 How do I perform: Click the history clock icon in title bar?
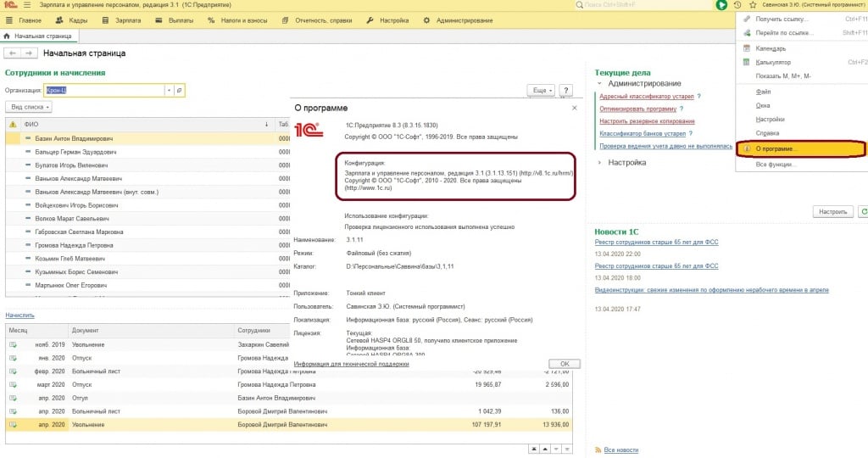tap(737, 5)
